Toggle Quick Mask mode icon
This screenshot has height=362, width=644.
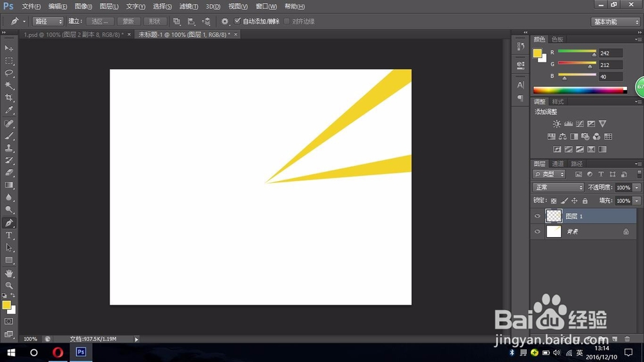(x=9, y=321)
